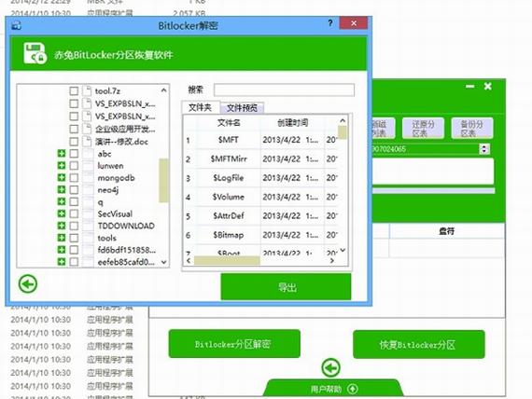This screenshot has width=532, height=399.
Task: Click the 用户帮助 up-arrow icon
Action: tap(353, 389)
